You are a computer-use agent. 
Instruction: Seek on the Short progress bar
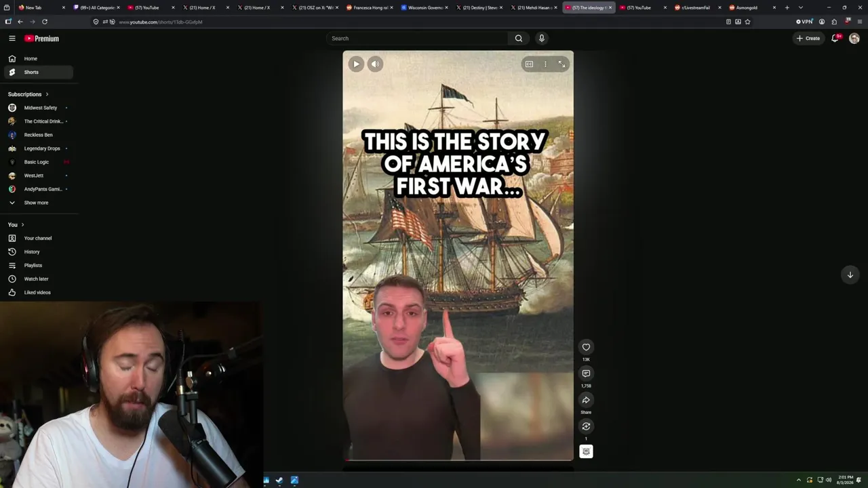458,460
